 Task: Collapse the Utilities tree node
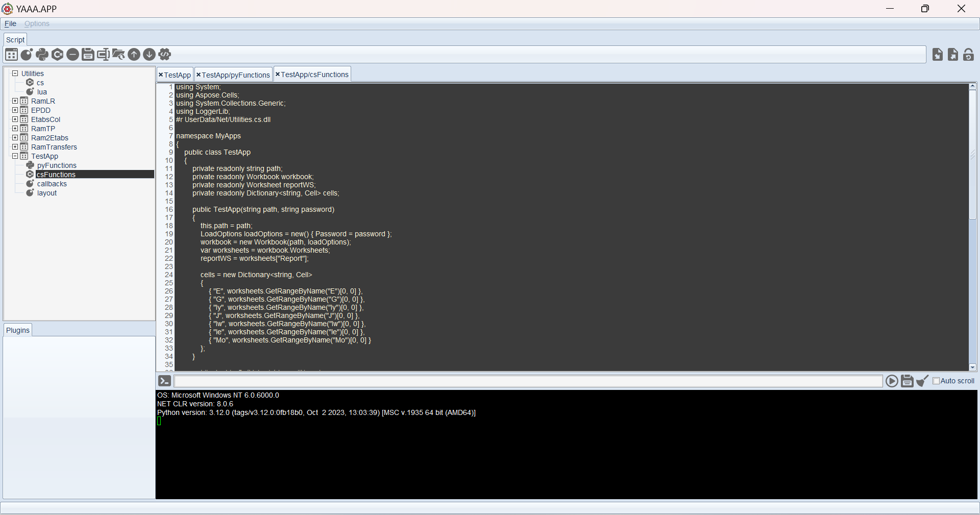[15, 73]
